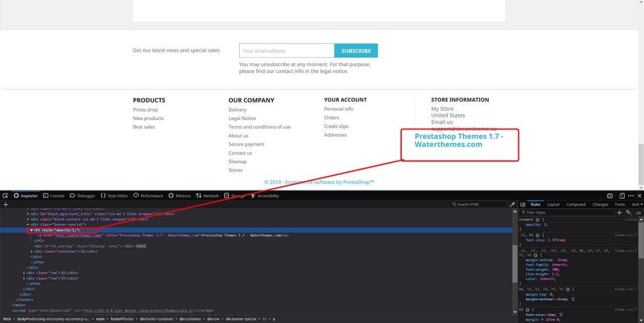Click the markup view scrollbar thumb
Image resolution: width=644 pixels, height=323 pixels.
[514, 263]
